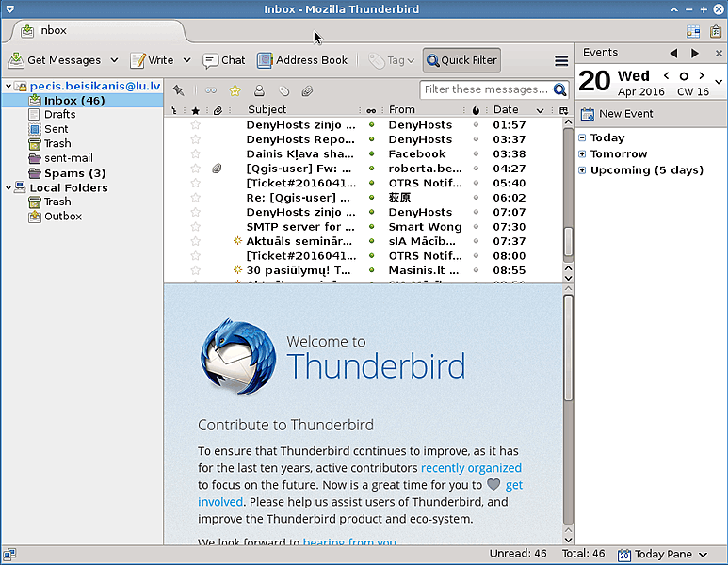
Task: Collapse the pecis.beisikanis@lu.lv account tree
Action: pos(8,86)
